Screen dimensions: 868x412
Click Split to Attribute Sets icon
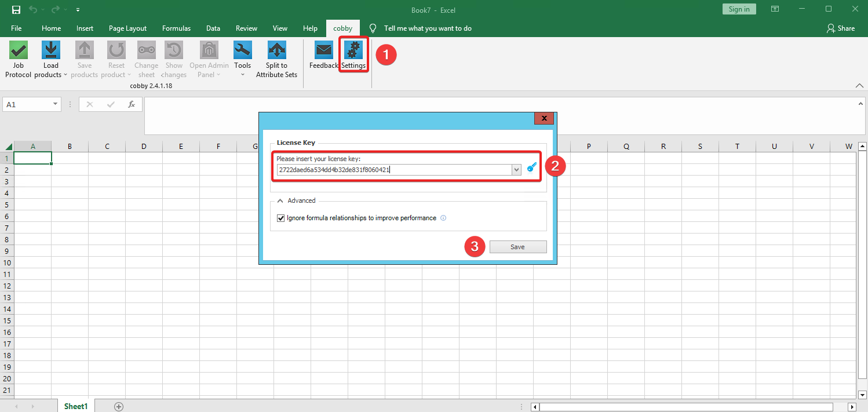click(x=277, y=50)
